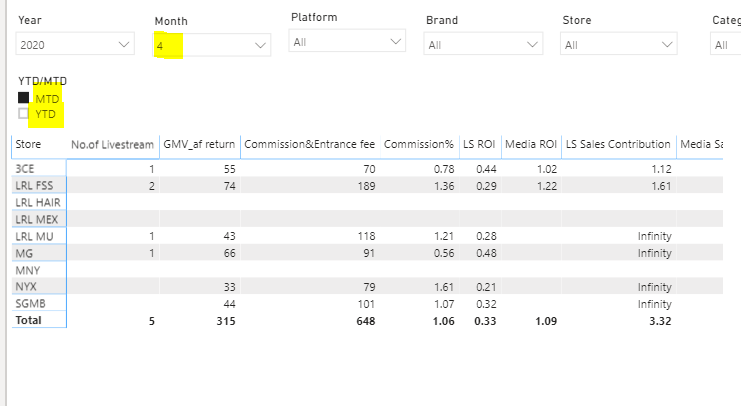
Task: Click the YTD/MTD slicer title
Action: 43,81
